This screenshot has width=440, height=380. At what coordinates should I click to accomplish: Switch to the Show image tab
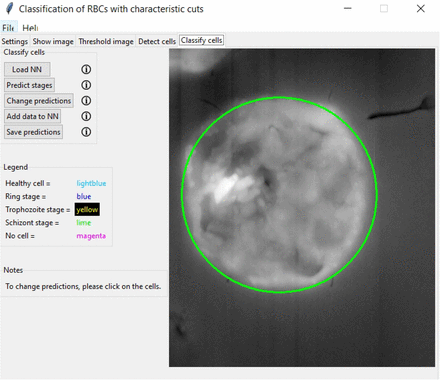(x=53, y=41)
